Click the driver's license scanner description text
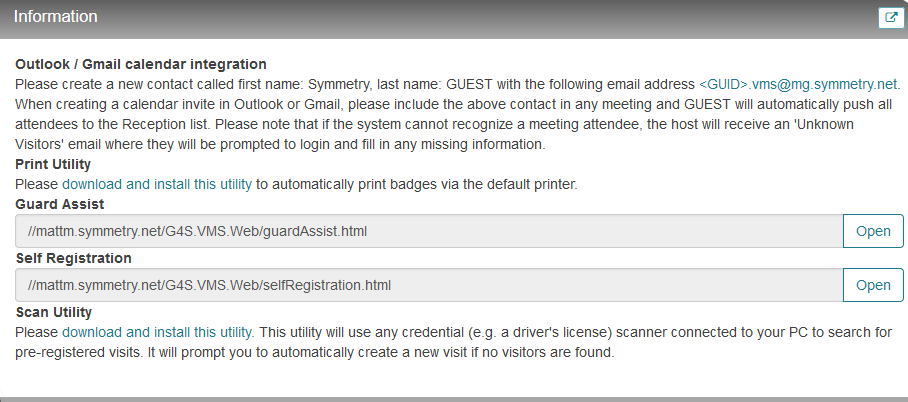The image size is (908, 402). coord(576,332)
